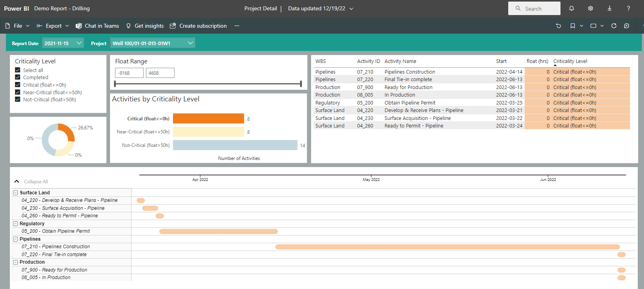Open the settings gear icon
Screen dimensions: 644x289
point(590,8)
